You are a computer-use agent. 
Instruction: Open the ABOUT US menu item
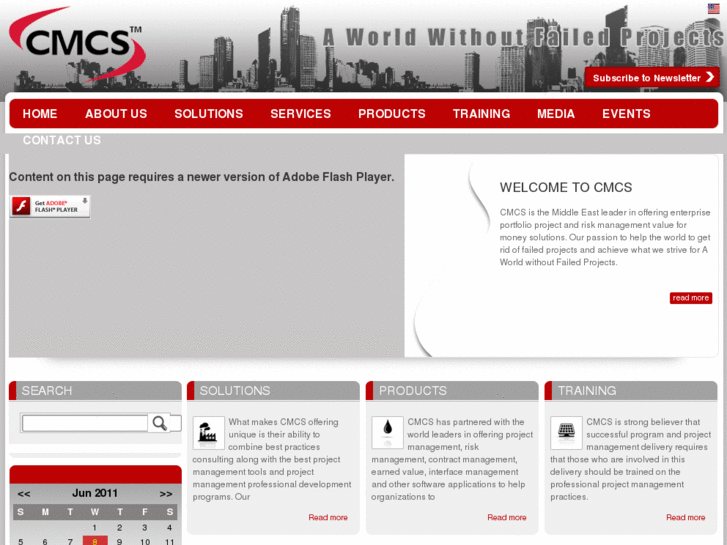click(x=116, y=114)
